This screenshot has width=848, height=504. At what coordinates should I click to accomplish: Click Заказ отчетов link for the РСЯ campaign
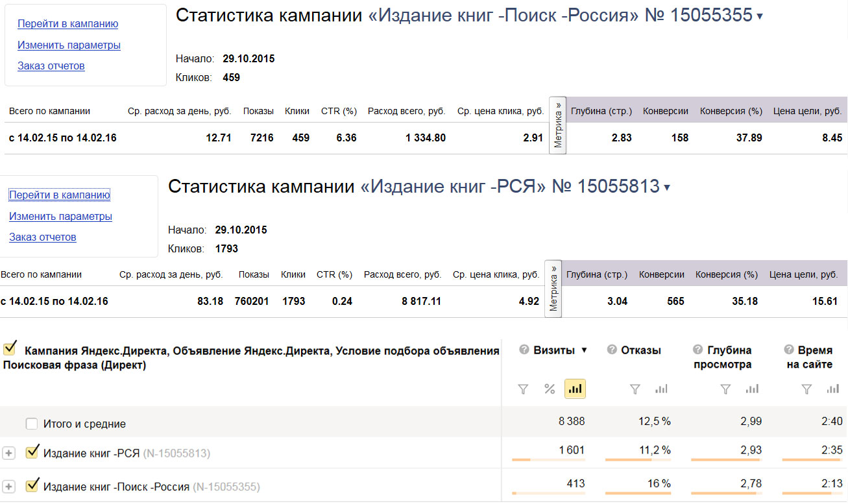pos(43,237)
